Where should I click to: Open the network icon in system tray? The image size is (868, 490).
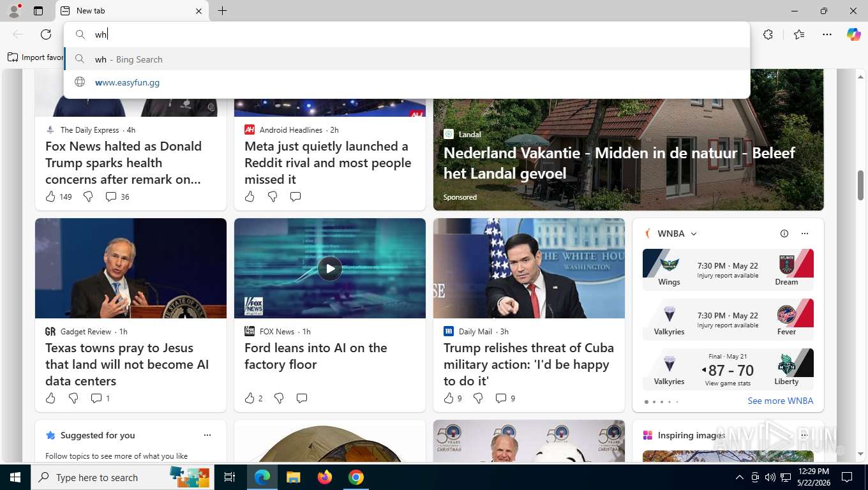[786, 477]
